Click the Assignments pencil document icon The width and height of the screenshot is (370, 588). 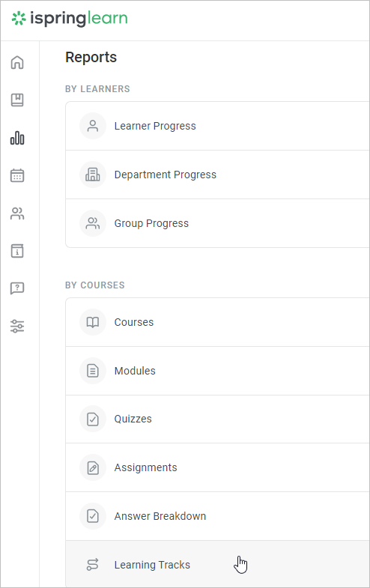click(x=93, y=467)
